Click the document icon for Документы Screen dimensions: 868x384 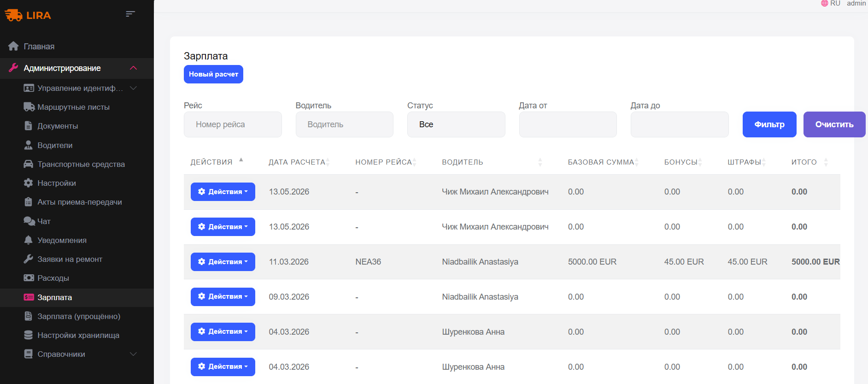point(29,125)
